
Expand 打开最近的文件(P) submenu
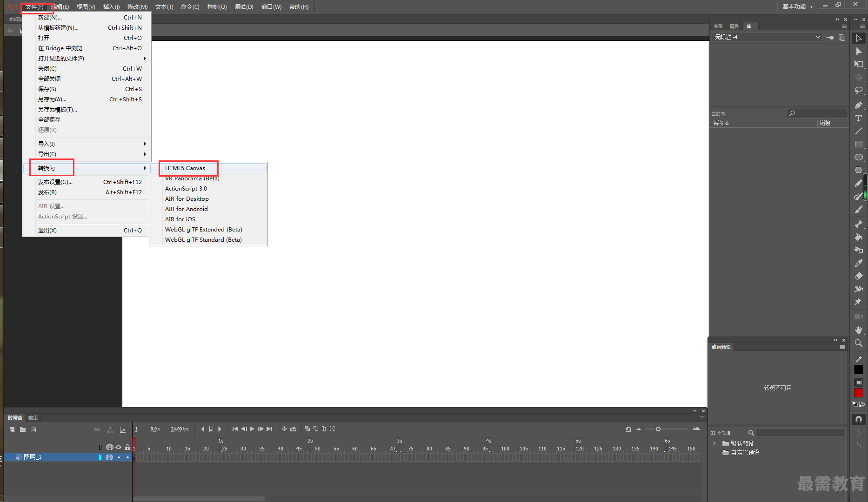[x=87, y=58]
